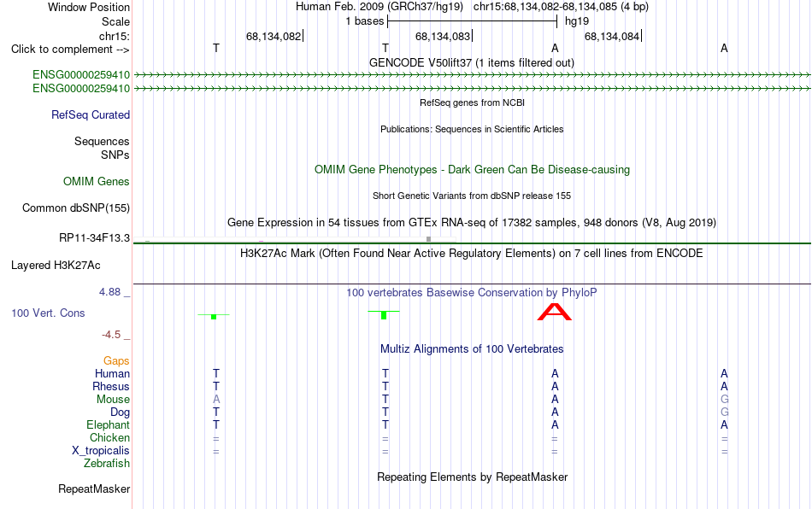
Task: Click the orange Gaps row label
Action: click(x=116, y=360)
